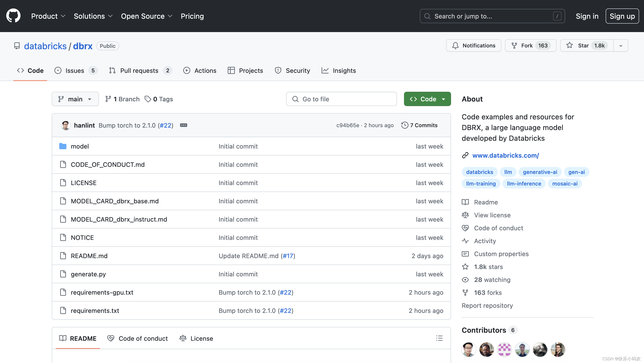Viewport: 644px width, 363px height.
Task: Open the green Code dropdown
Action: 427,99
